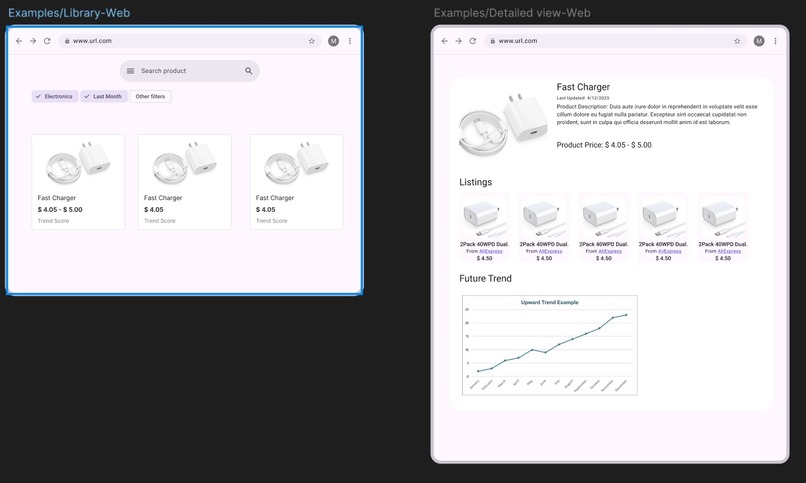Select the Examples/Library-Web frame label

click(69, 13)
